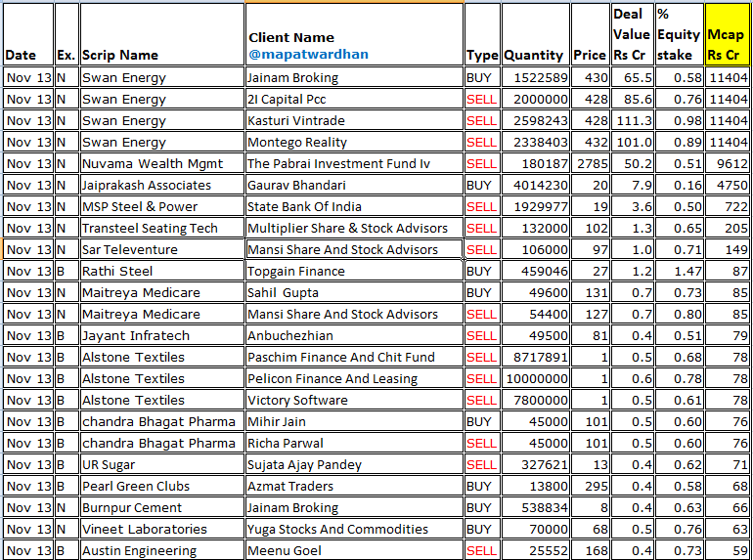This screenshot has width=753, height=560.
Task: Click the 'Gaurav Bhandari' client cell
Action: point(354,186)
